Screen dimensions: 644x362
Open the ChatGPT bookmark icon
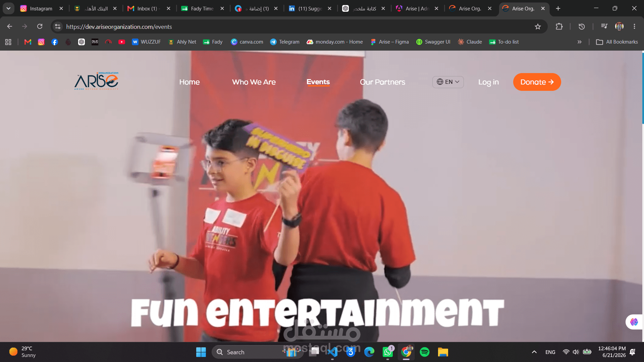click(x=82, y=42)
